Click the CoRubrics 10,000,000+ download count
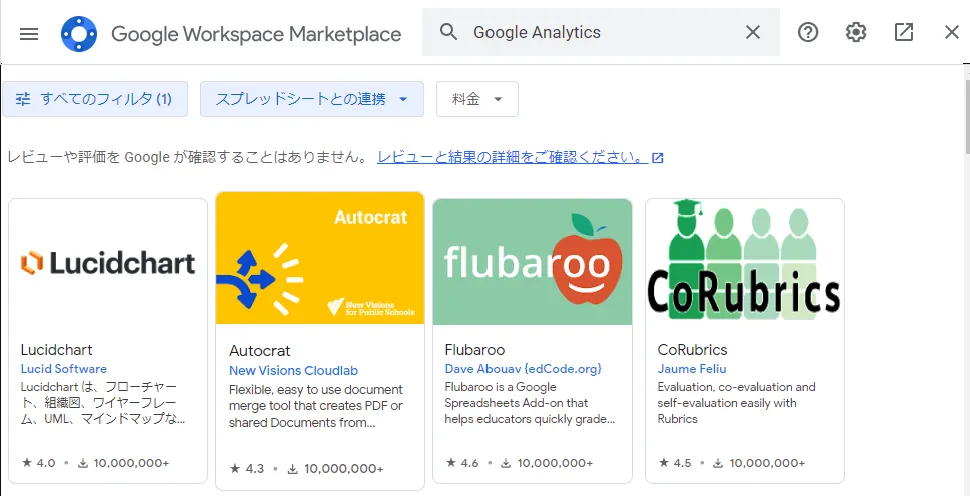Screen dimensions: 970x496 point(759,463)
